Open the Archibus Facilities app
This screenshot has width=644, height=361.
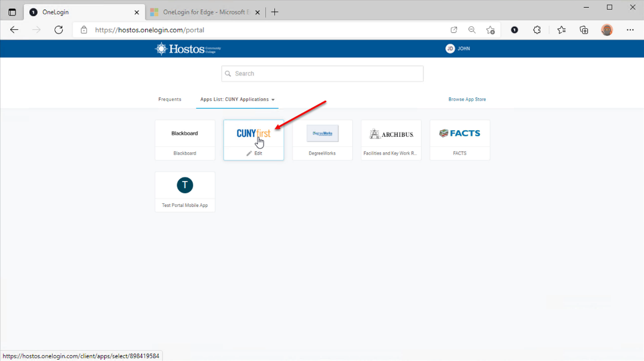click(x=391, y=134)
